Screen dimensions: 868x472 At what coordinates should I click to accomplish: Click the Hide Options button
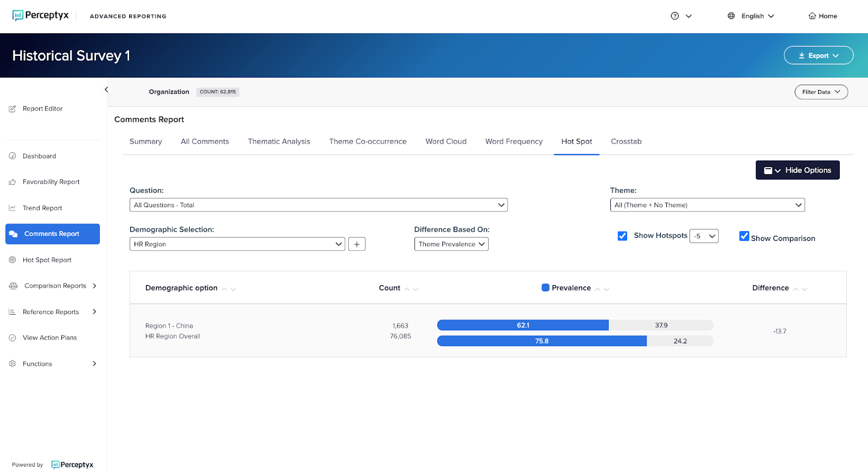(797, 170)
